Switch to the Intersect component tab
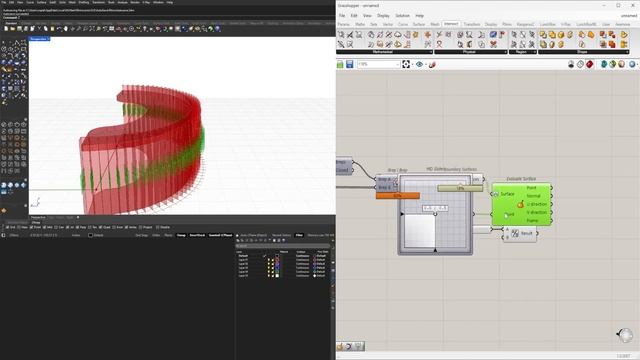 pyautogui.click(x=451, y=24)
